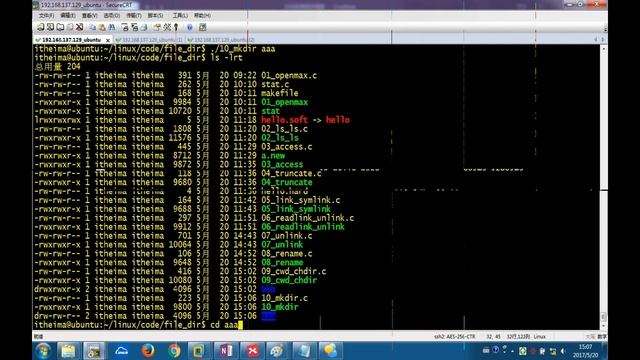Click the 10_mkdir.c file name
The image size is (640, 360).
(284, 298)
